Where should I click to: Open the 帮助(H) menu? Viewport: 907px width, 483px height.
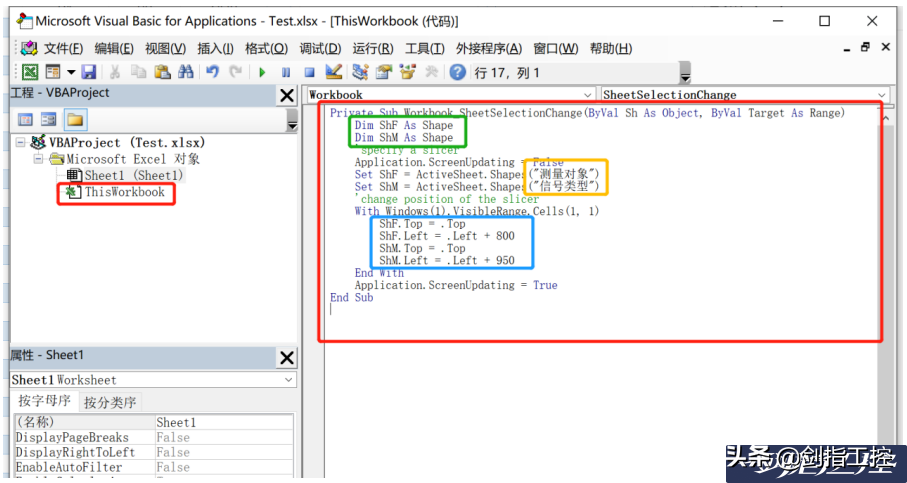(610, 49)
